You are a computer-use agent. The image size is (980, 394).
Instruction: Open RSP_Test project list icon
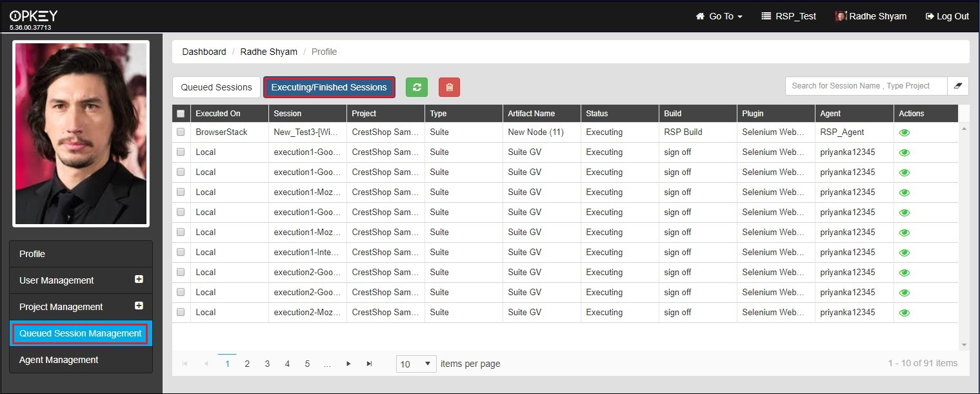pyautogui.click(x=766, y=16)
